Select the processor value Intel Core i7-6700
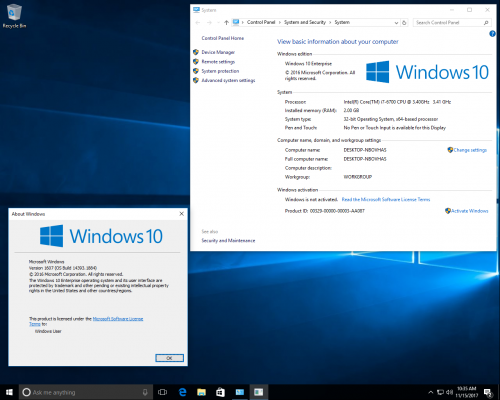The width and height of the screenshot is (500, 400). [397, 102]
